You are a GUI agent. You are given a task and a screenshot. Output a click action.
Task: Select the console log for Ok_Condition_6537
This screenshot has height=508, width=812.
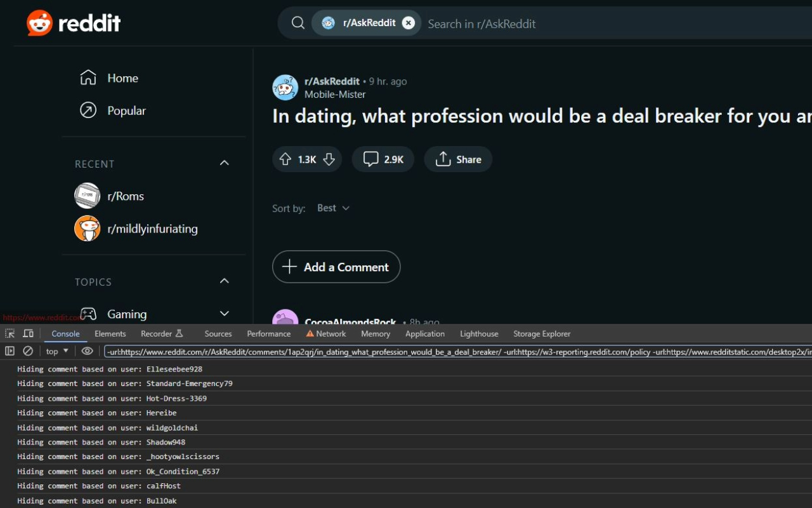tap(406, 472)
